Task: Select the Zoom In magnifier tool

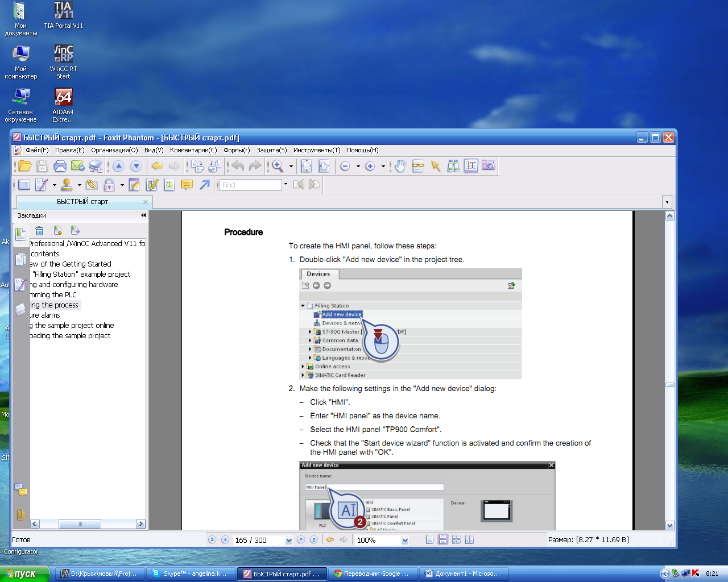Action: 278,166
